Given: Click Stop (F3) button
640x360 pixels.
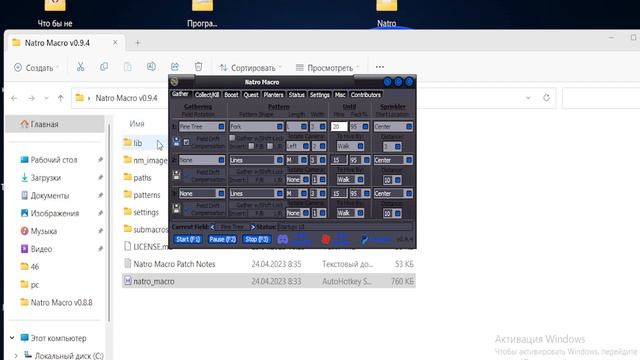Looking at the screenshot, I should click(x=257, y=239).
